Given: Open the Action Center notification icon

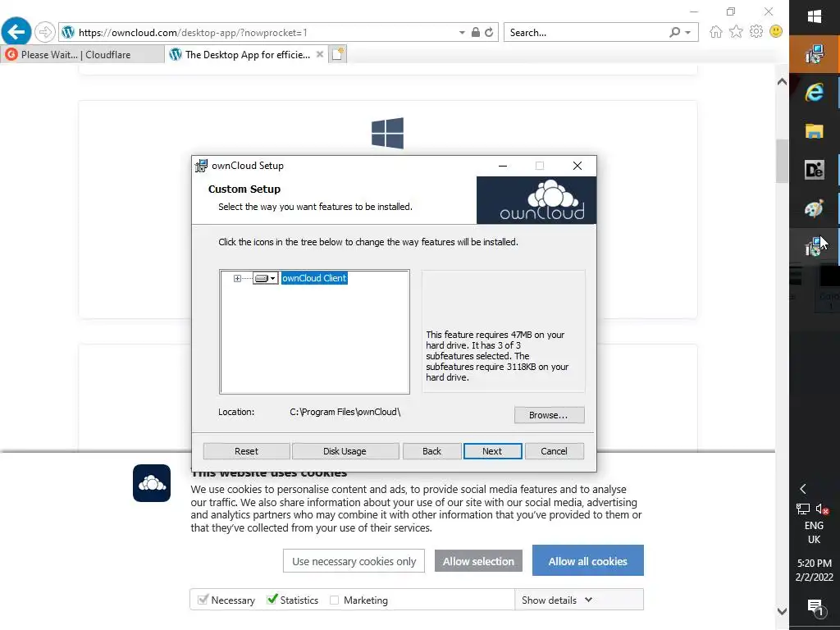Looking at the screenshot, I should [815, 606].
